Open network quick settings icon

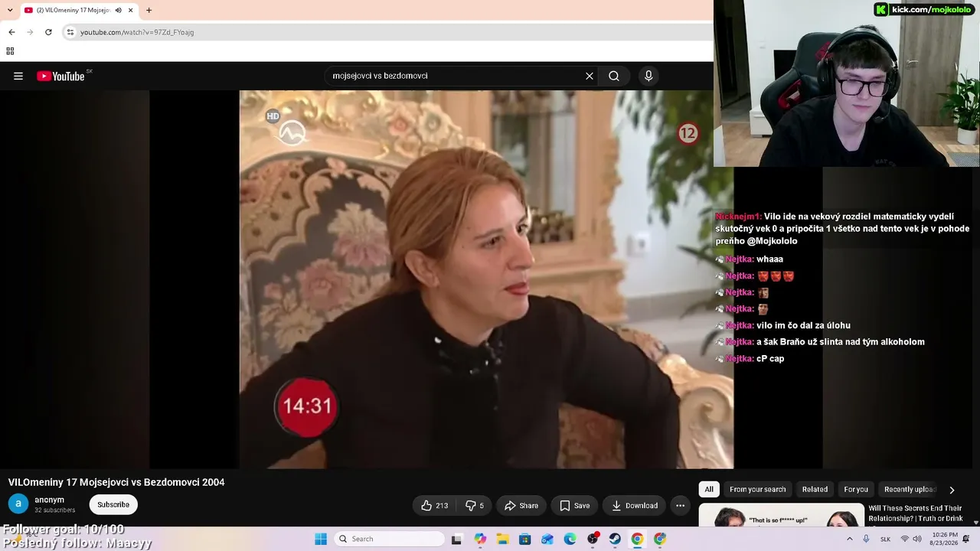904,539
